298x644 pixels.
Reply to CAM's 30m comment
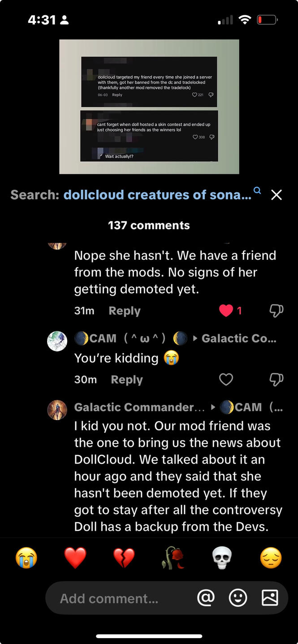coord(127,380)
